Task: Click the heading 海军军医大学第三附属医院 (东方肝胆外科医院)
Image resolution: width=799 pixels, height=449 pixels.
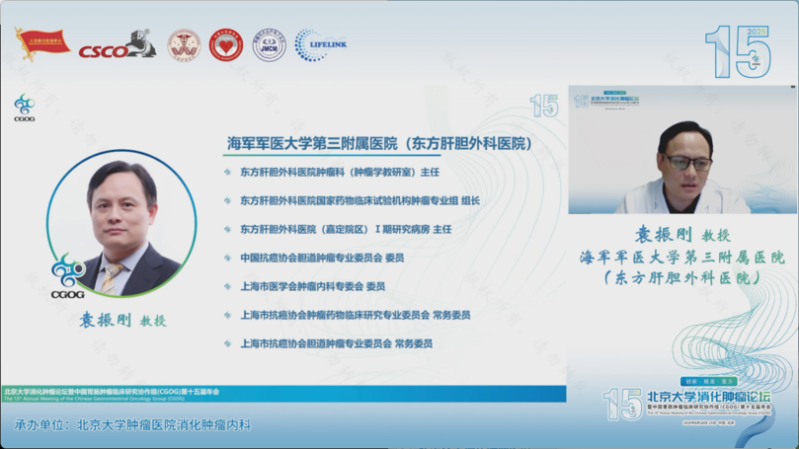Action: (x=379, y=144)
